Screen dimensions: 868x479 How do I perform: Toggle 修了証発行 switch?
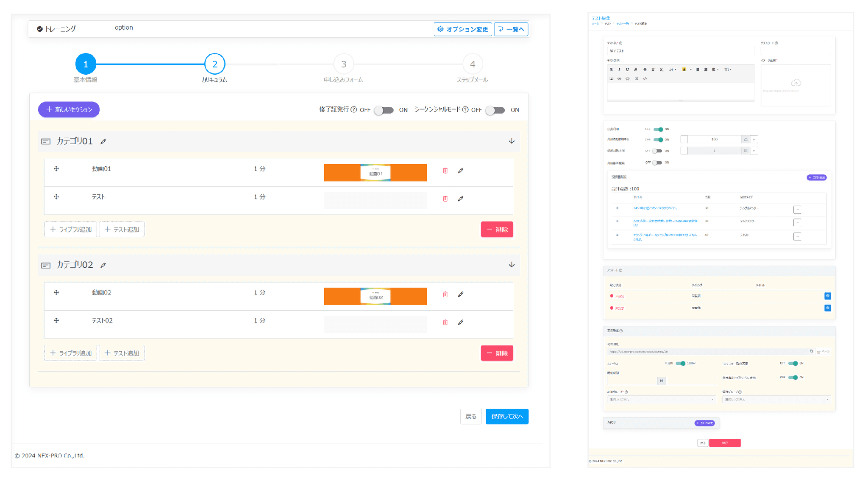384,110
